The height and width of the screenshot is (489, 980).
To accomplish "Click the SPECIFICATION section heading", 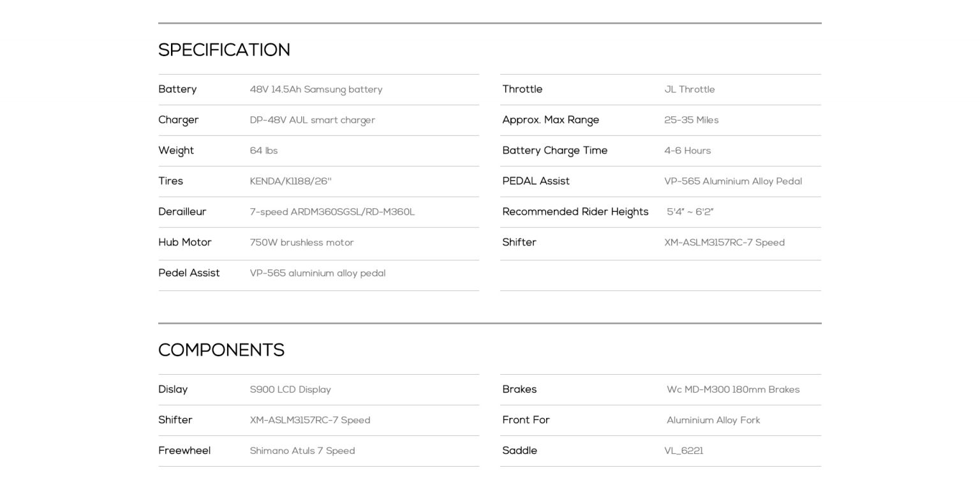I will coord(224,50).
